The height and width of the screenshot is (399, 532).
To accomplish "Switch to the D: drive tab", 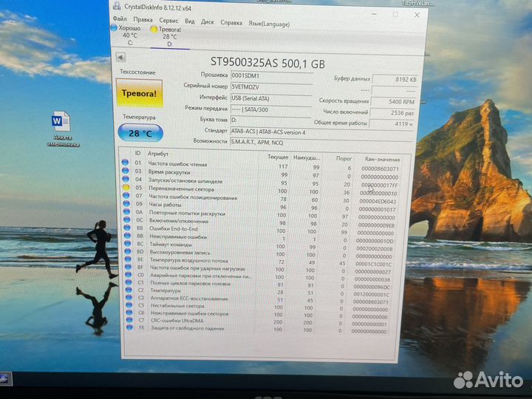I will [170, 44].
